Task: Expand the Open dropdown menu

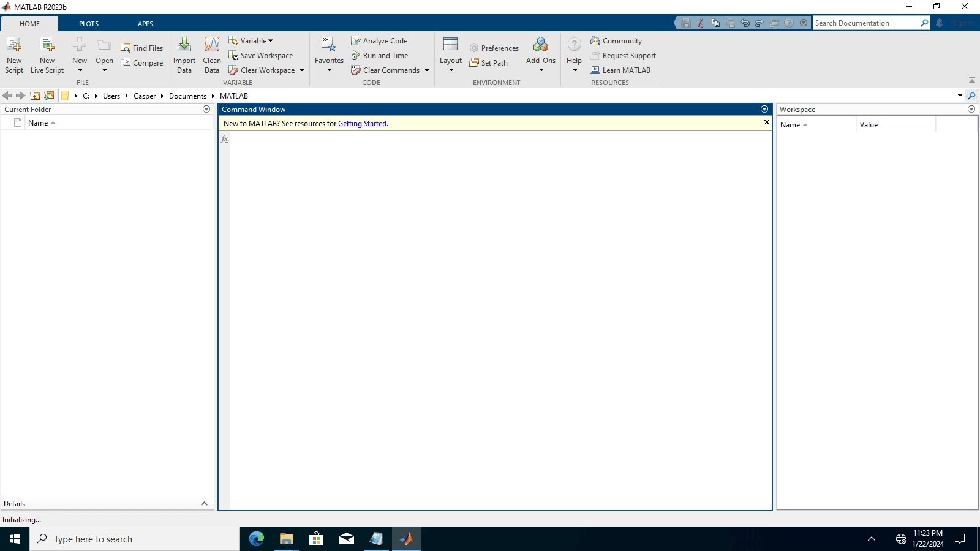Action: [105, 70]
